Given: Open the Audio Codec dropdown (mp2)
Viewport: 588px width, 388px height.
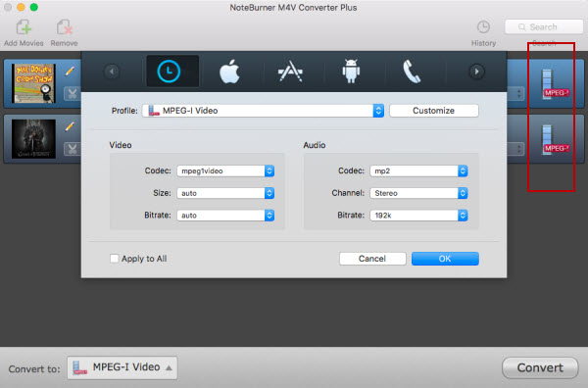Looking at the screenshot, I should tap(418, 170).
